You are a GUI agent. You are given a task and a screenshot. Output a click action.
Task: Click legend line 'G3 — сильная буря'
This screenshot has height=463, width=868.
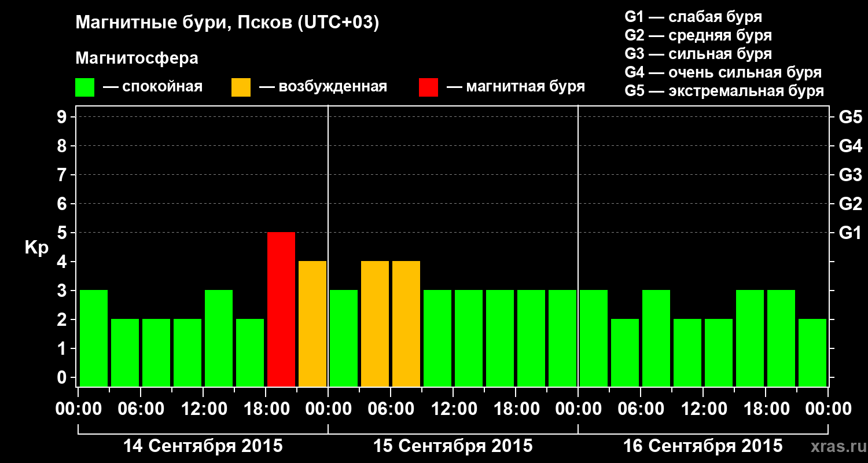coord(698,54)
